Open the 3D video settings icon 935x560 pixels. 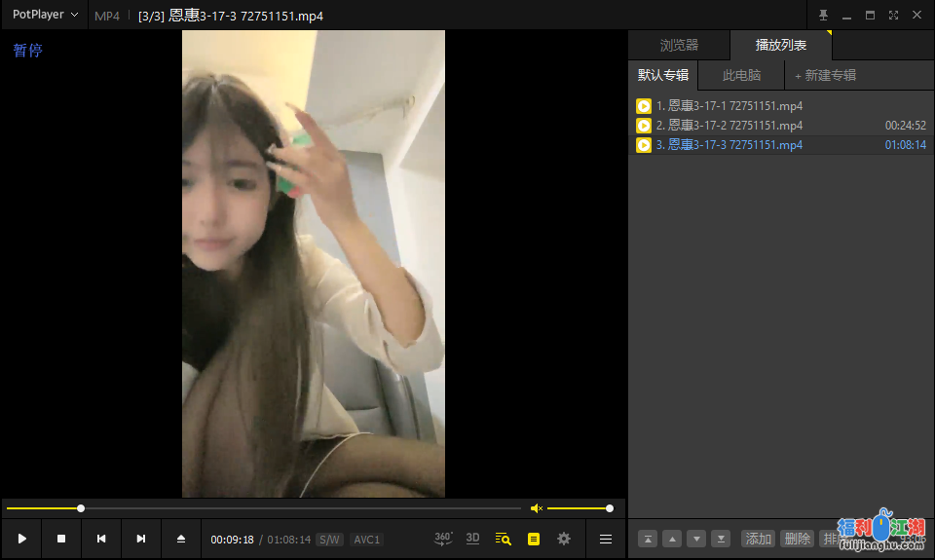[472, 539]
